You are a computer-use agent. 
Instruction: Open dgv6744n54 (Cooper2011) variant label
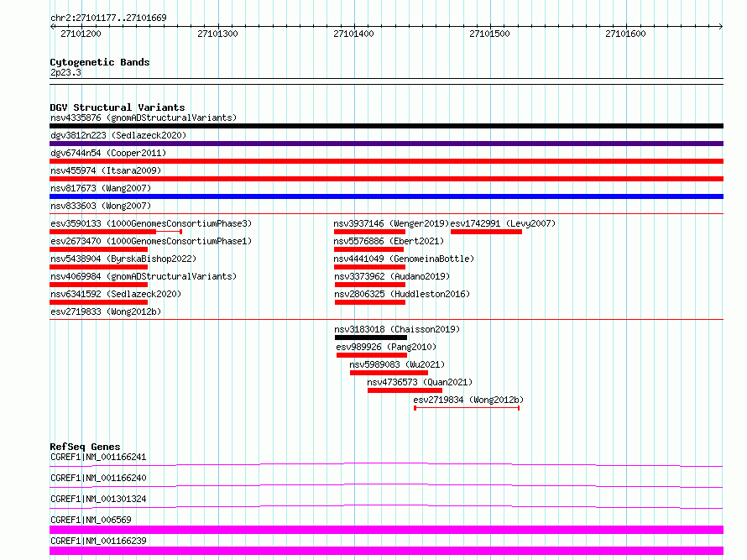coord(108,153)
